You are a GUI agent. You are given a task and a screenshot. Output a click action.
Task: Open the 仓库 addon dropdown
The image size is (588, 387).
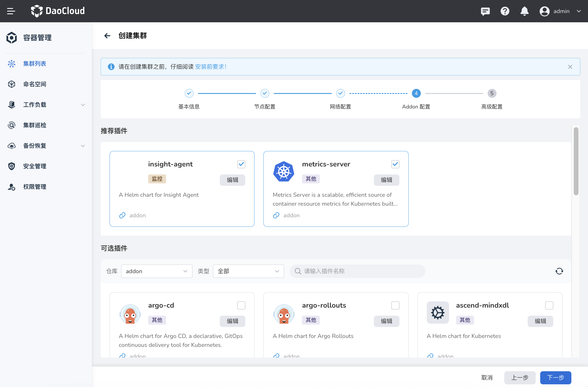157,271
